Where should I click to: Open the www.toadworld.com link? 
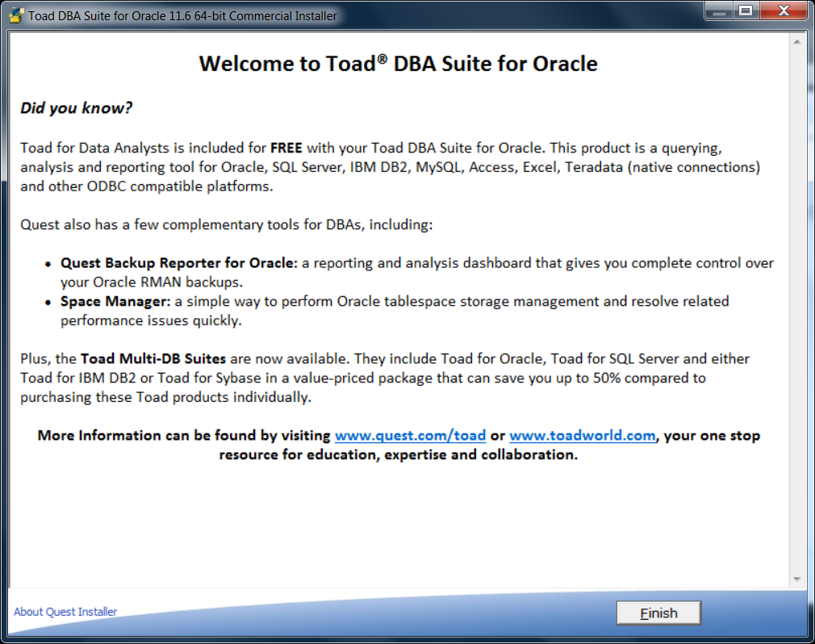coord(582,436)
